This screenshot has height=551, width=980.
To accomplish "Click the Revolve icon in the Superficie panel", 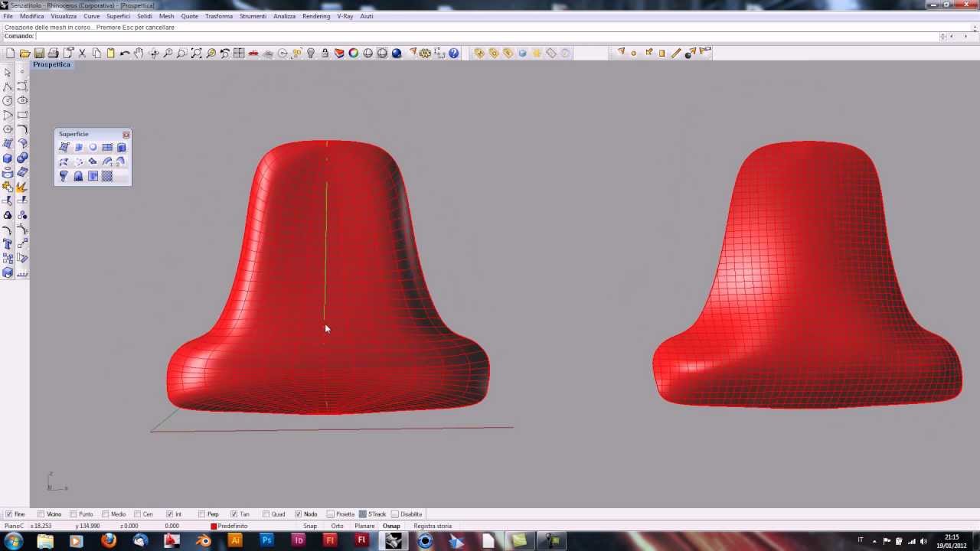I will (x=64, y=176).
